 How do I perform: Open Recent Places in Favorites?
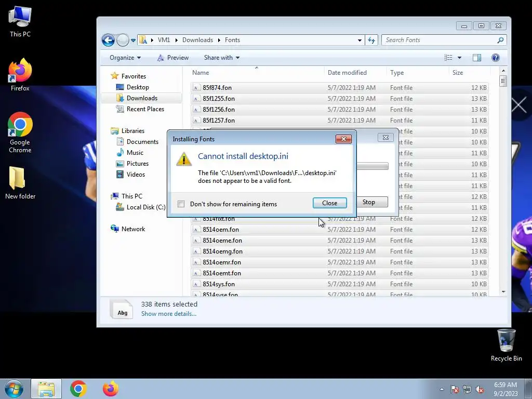[145, 109]
